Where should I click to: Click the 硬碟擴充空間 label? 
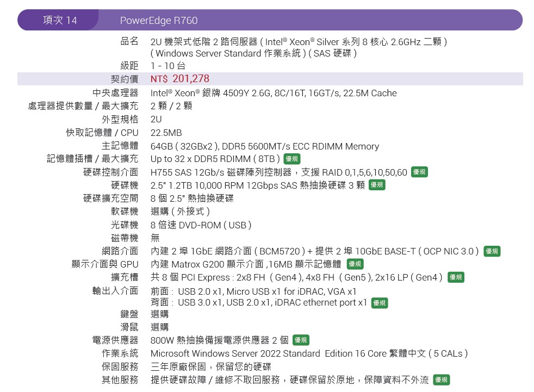tap(111, 198)
